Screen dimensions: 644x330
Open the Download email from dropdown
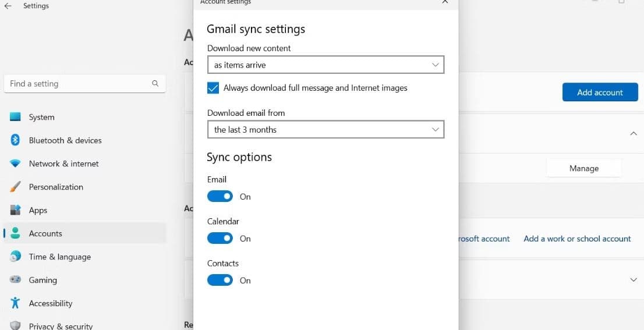pyautogui.click(x=325, y=130)
